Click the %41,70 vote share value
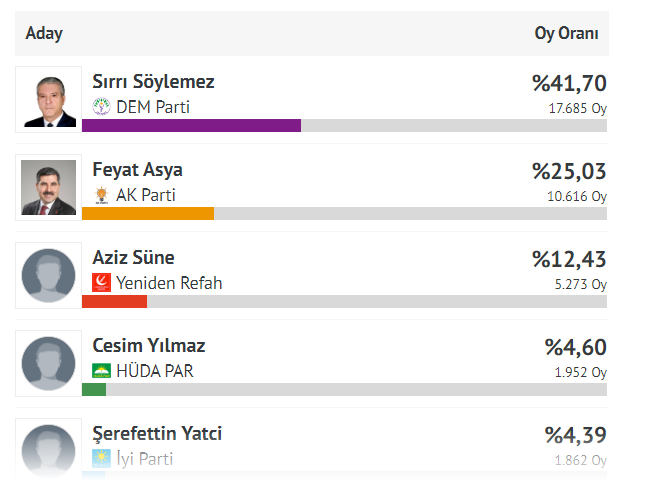Viewport: 649px width, 485px height. point(569,83)
